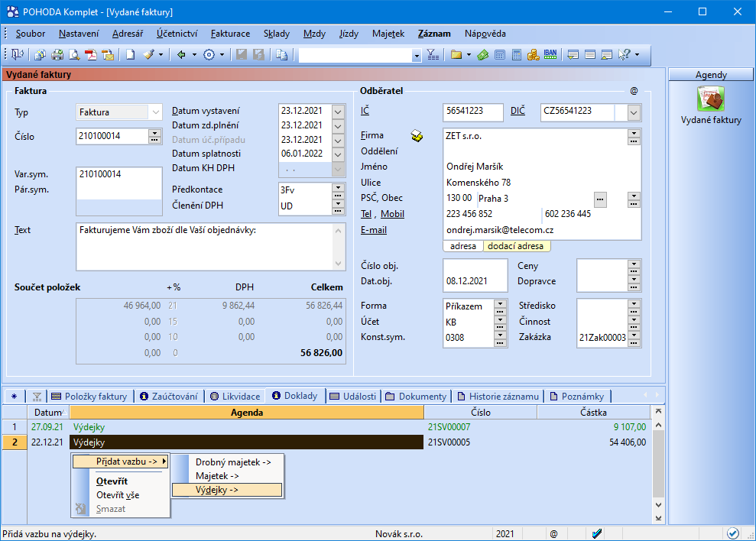756x541 pixels.
Task: Click the IBAN toolbar icon
Action: pyautogui.click(x=550, y=54)
